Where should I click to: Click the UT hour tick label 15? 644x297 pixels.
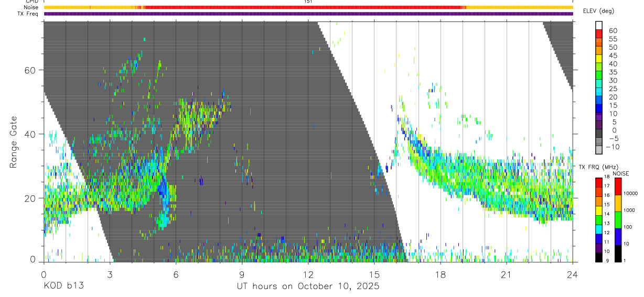coord(374,274)
